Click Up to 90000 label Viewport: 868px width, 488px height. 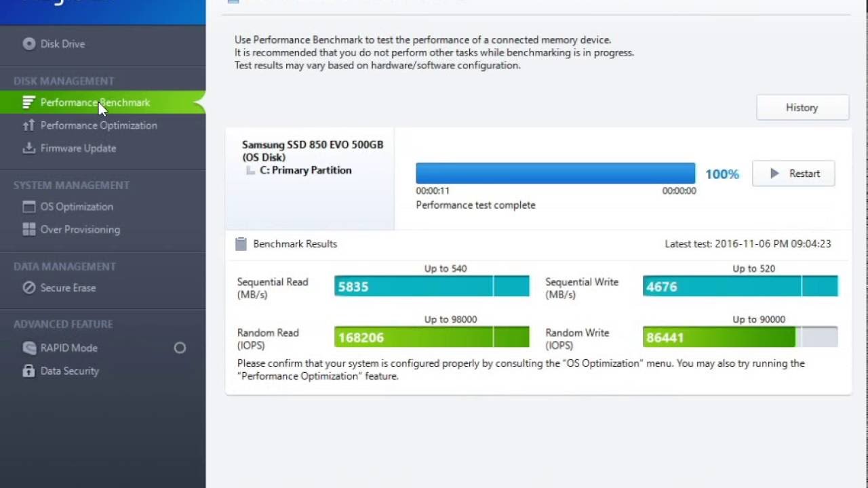[759, 319]
